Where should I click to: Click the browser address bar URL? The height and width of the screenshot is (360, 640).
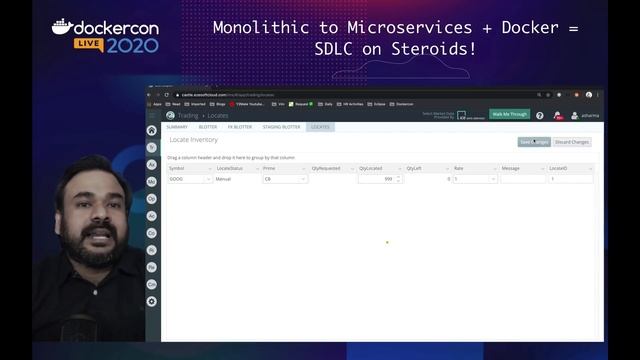tap(227, 95)
